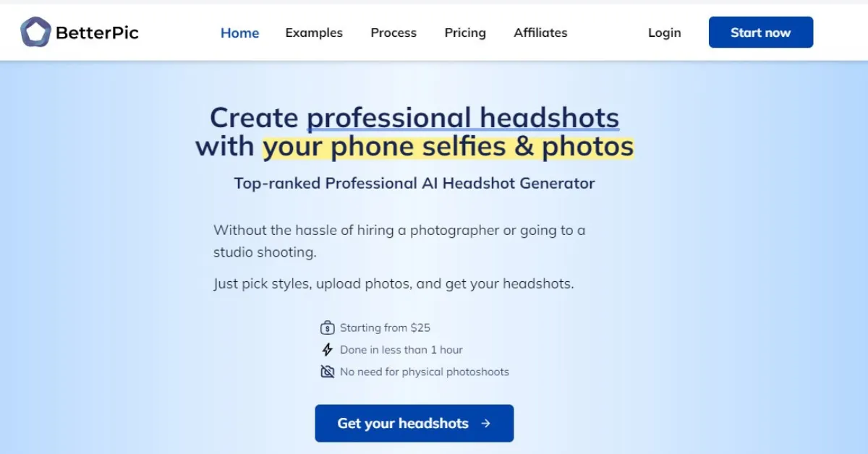Click the money bag icon beside $25
868x454 pixels.
(327, 327)
